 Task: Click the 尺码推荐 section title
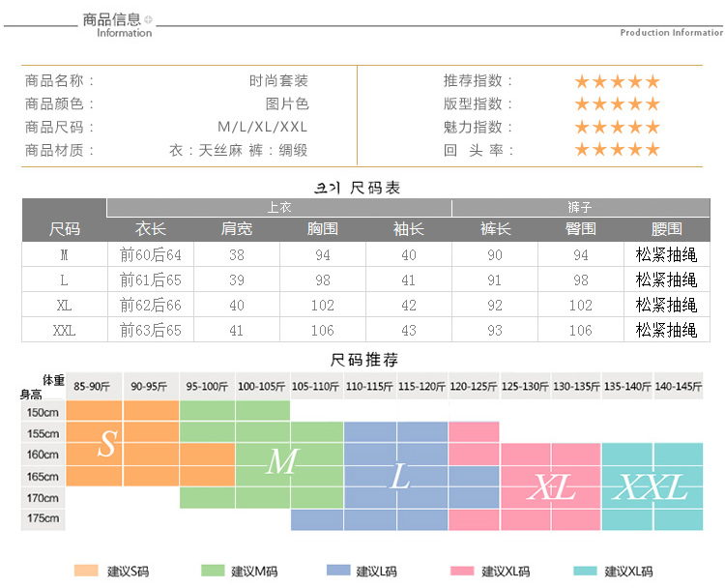364,360
